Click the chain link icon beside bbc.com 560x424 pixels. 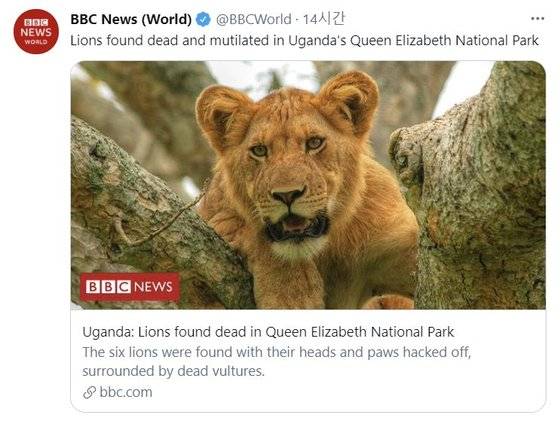pos(89,392)
